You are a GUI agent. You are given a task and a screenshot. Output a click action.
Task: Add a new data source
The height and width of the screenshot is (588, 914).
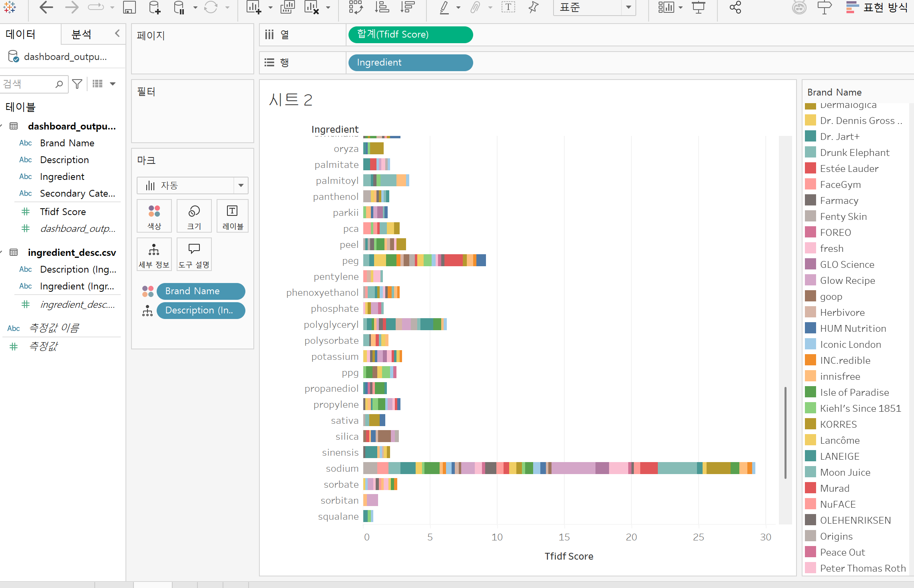(x=154, y=7)
